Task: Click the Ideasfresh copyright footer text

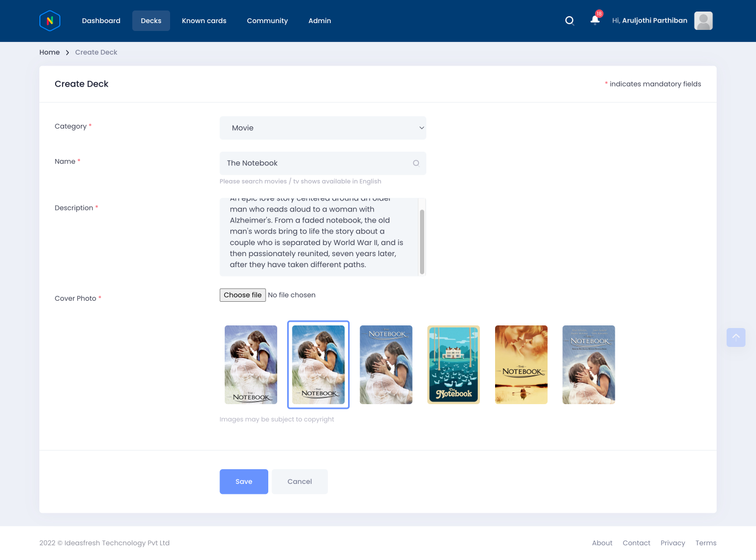Action: 104,543
